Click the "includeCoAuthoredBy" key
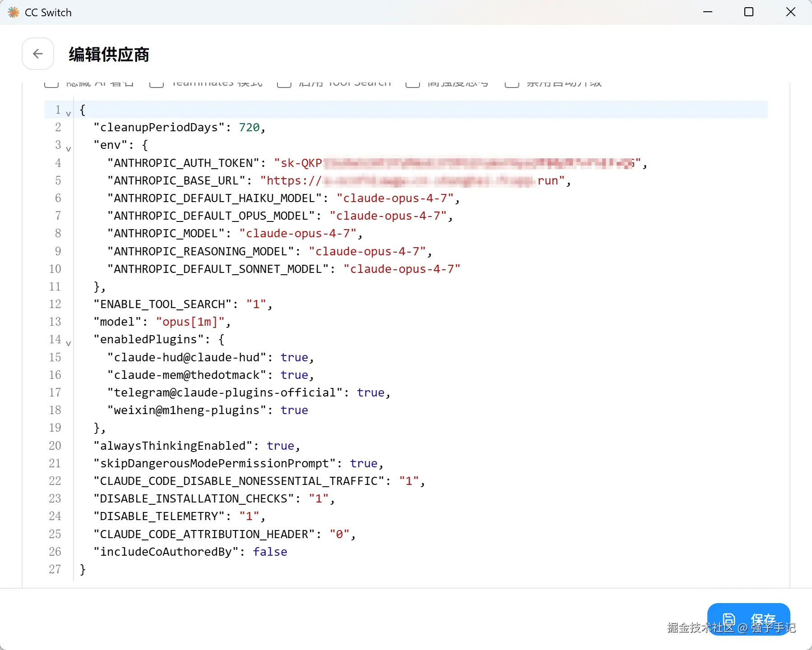The width and height of the screenshot is (812, 650). click(166, 552)
